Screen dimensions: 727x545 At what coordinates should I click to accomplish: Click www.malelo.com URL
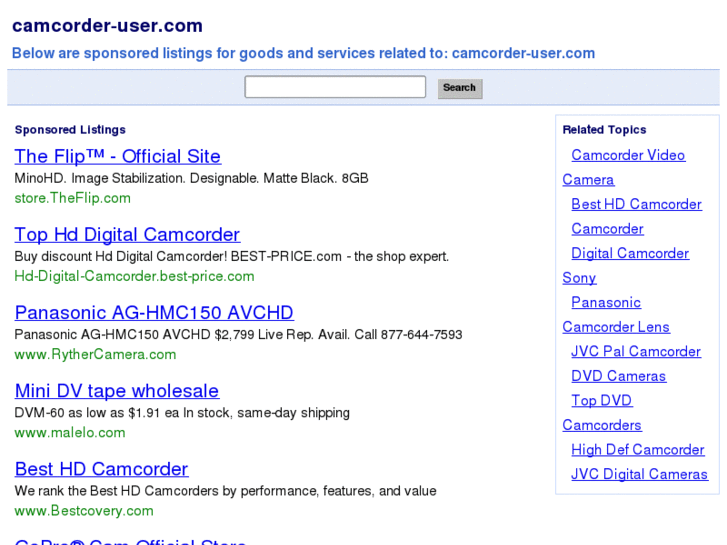coord(70,432)
